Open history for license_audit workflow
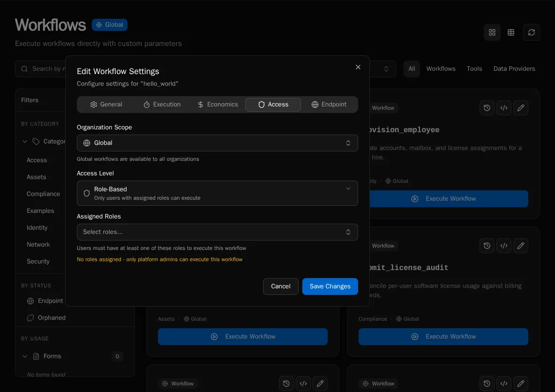Screen dimensions: 555x392 (x=487, y=246)
